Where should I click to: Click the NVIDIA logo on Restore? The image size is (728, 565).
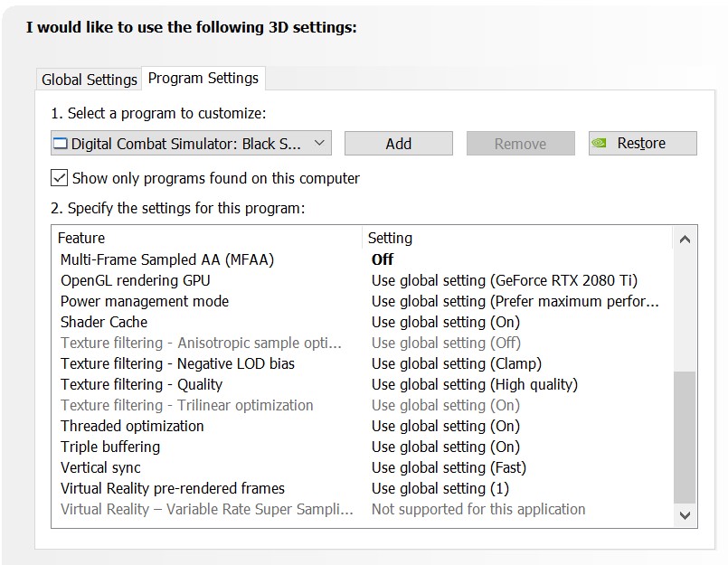[x=600, y=143]
